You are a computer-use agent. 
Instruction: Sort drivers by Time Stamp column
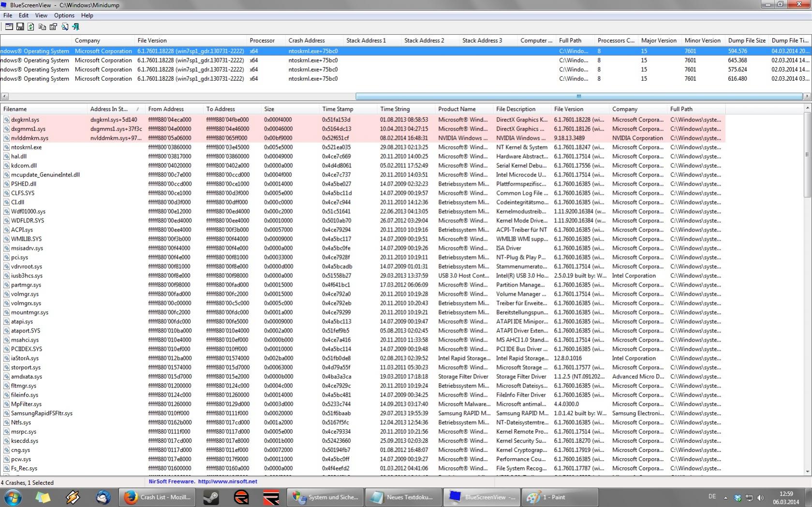pos(348,109)
